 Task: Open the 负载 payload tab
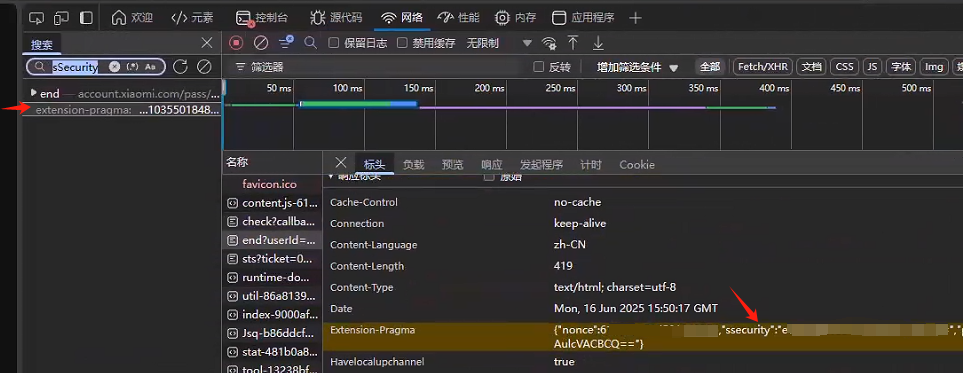click(x=413, y=165)
